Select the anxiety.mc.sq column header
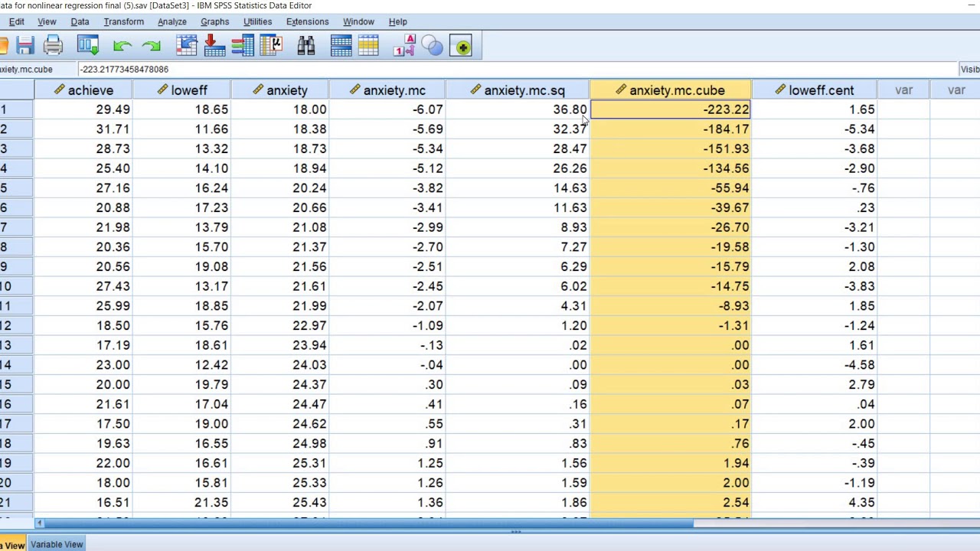The width and height of the screenshot is (980, 551). (x=517, y=90)
